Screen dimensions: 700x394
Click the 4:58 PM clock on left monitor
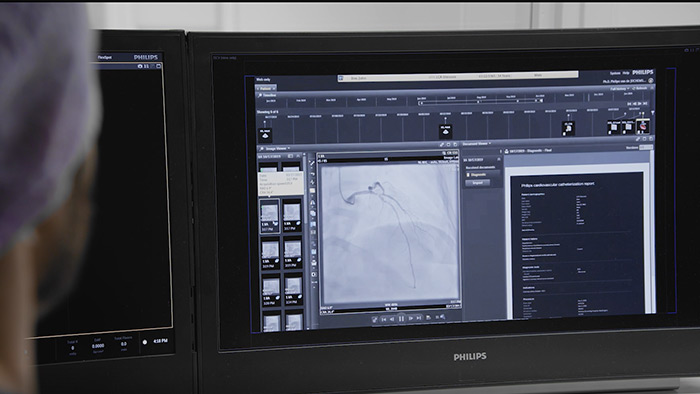[x=160, y=341]
